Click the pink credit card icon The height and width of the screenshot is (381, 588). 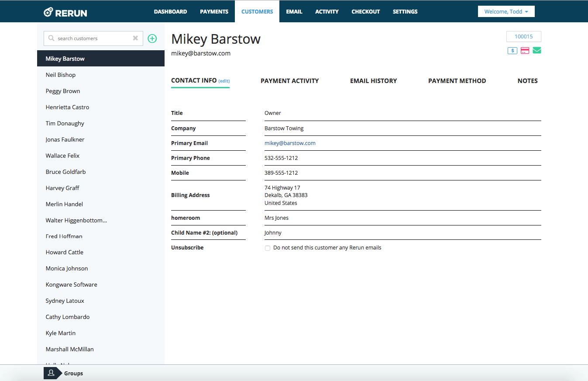(x=525, y=51)
